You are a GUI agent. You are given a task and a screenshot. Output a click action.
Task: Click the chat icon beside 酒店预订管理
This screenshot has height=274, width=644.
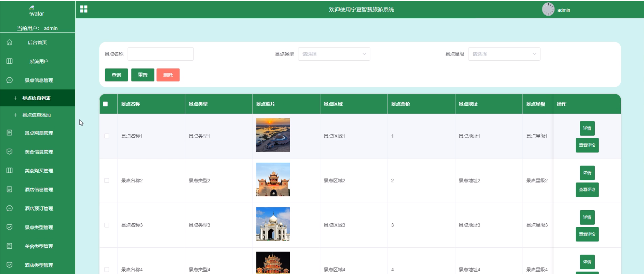click(9, 208)
